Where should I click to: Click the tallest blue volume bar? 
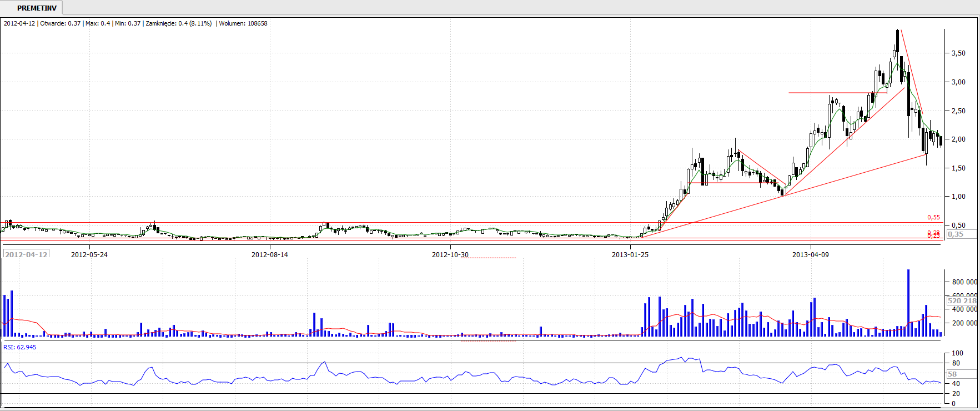908,303
